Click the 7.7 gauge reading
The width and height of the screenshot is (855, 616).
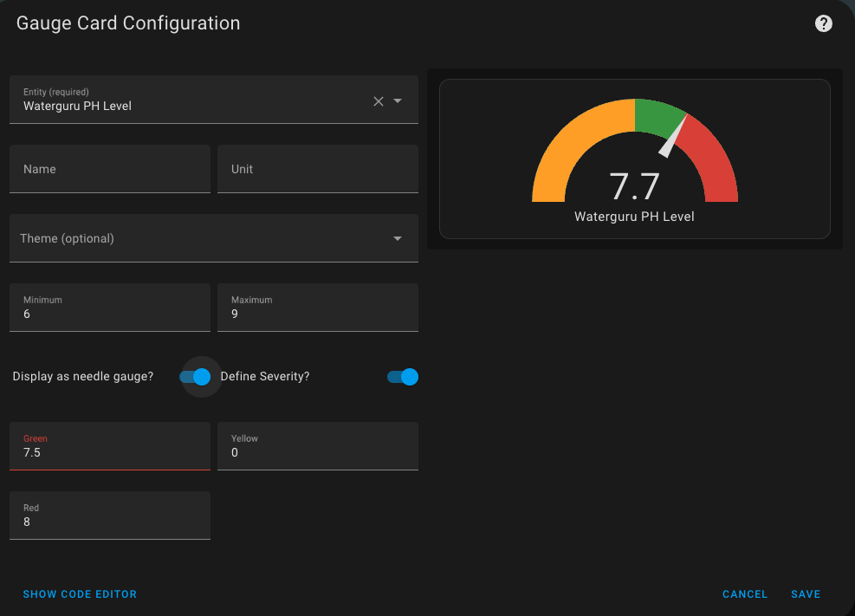(634, 187)
